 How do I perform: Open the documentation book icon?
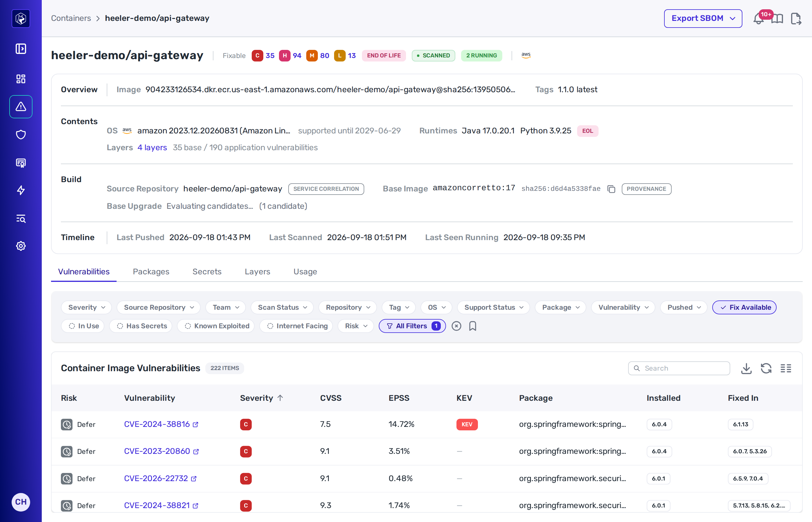(777, 19)
